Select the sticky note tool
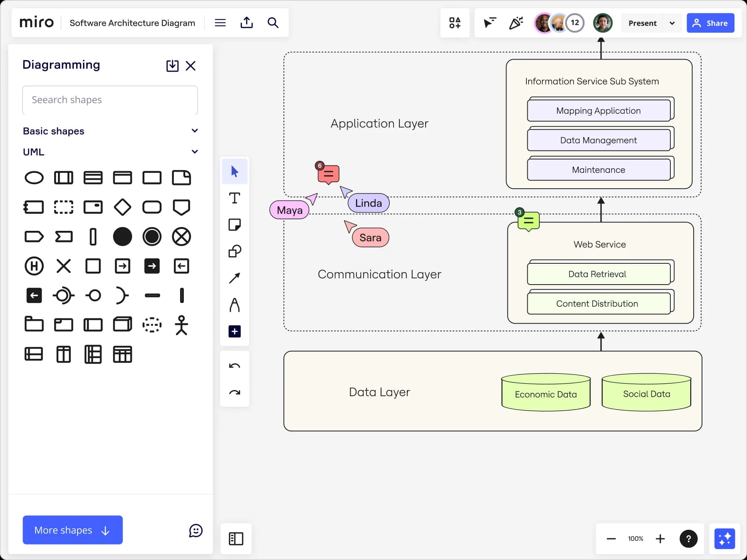 click(235, 225)
